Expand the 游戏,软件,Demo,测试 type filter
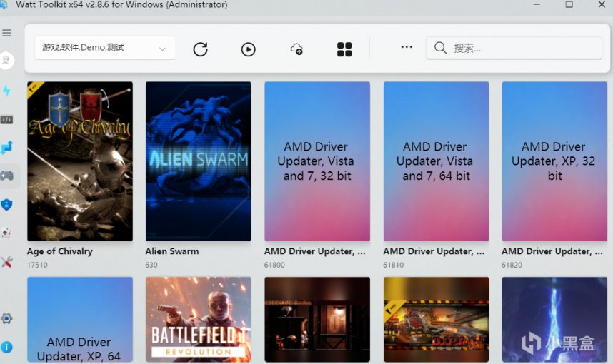This screenshot has height=364, width=613. tap(105, 48)
